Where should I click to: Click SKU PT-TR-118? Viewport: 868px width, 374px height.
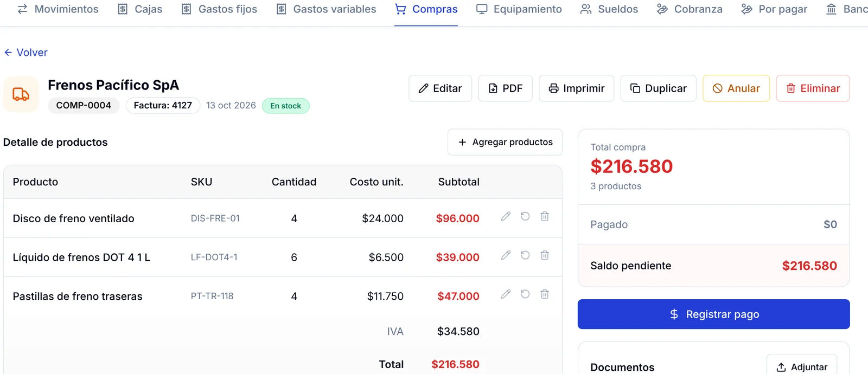[212, 296]
